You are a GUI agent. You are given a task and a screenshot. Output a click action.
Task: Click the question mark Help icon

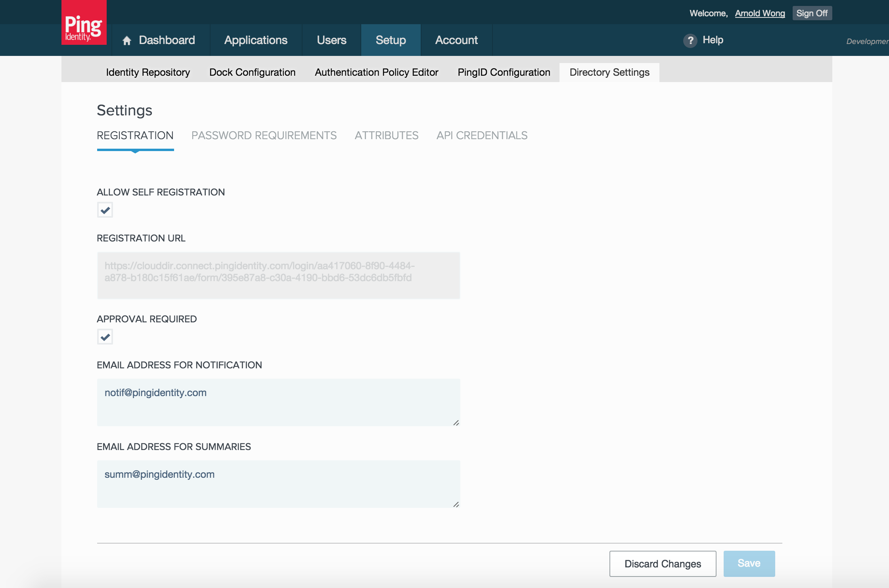pos(690,40)
